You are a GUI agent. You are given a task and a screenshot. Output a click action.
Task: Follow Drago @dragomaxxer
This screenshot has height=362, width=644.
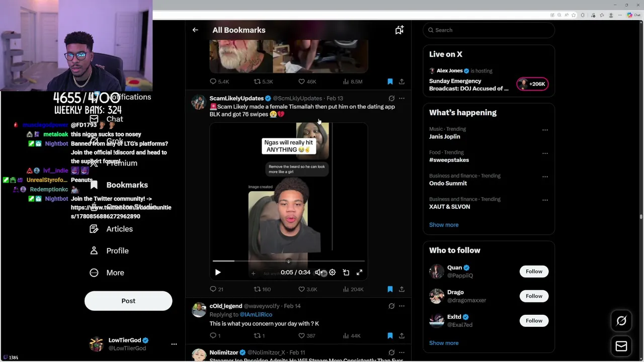pyautogui.click(x=534, y=296)
